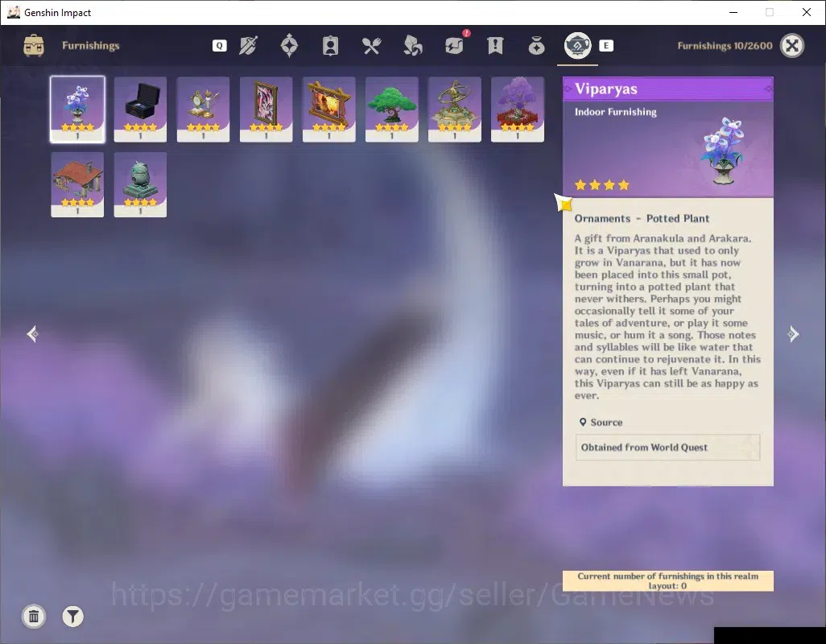826x644 pixels.
Task: Open the Character Development Items tab
Action: click(330, 46)
